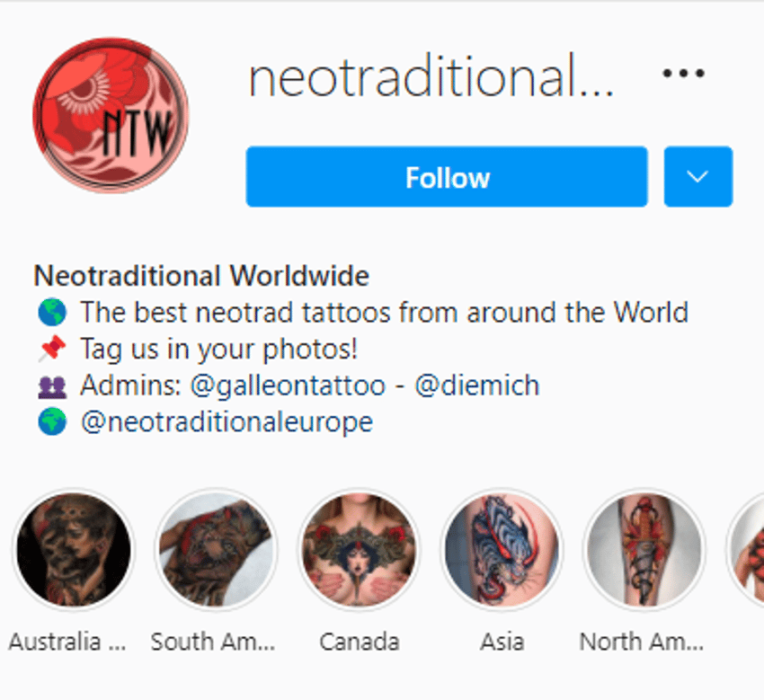Click the globe emoji in bio

tap(52, 312)
